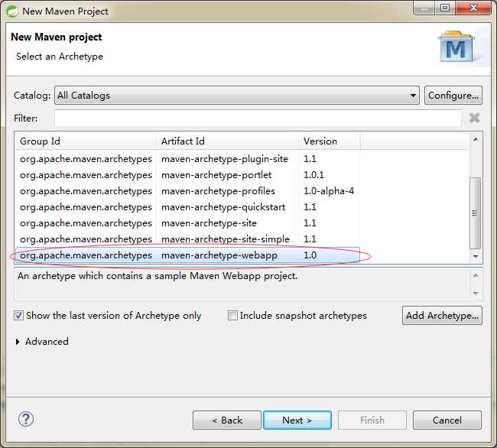Screen dimensions: 497x448
Task: Select maven-archetype-site version 1.1 row
Action: [x=187, y=223]
